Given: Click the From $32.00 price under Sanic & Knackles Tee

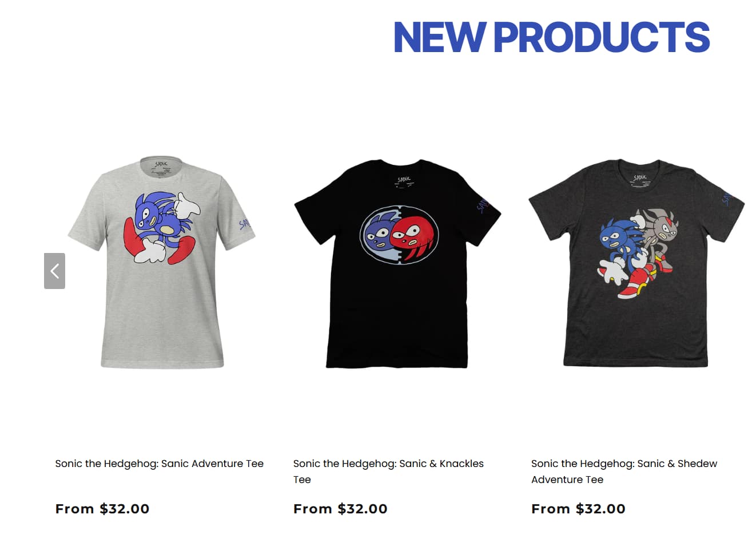Looking at the screenshot, I should [340, 509].
